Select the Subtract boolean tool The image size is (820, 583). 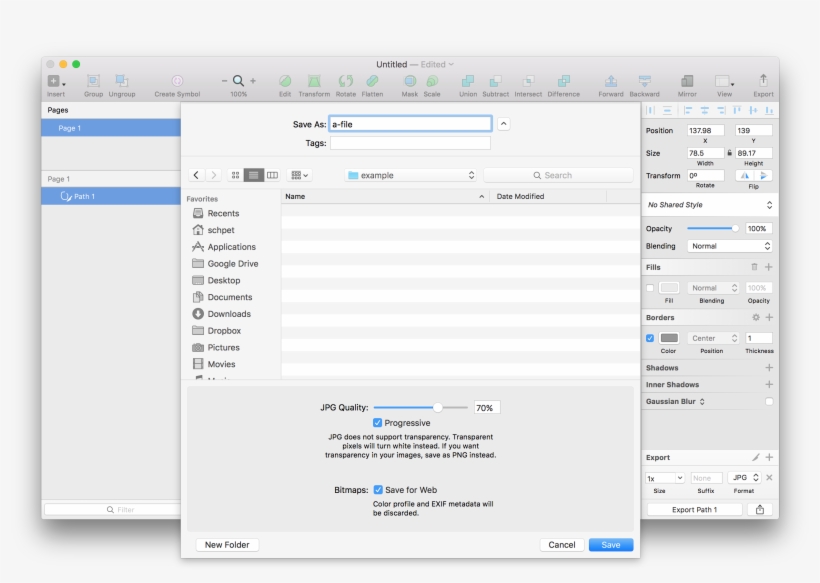tap(496, 81)
